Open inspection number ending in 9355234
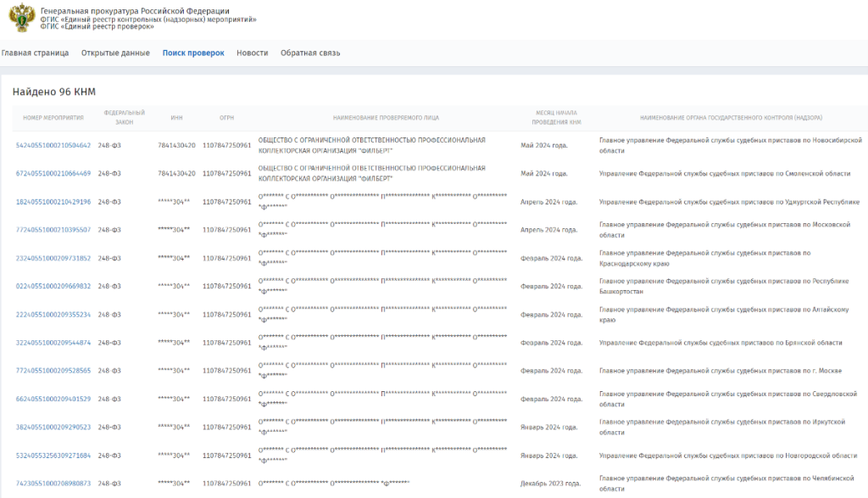Image resolution: width=868 pixels, height=498 pixels. click(x=53, y=315)
